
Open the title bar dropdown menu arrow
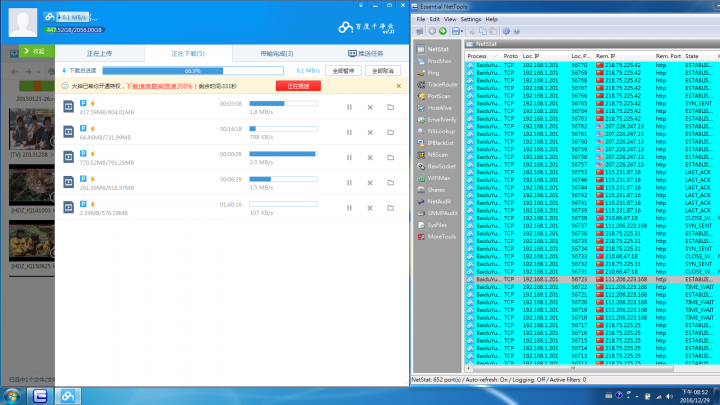coord(361,5)
